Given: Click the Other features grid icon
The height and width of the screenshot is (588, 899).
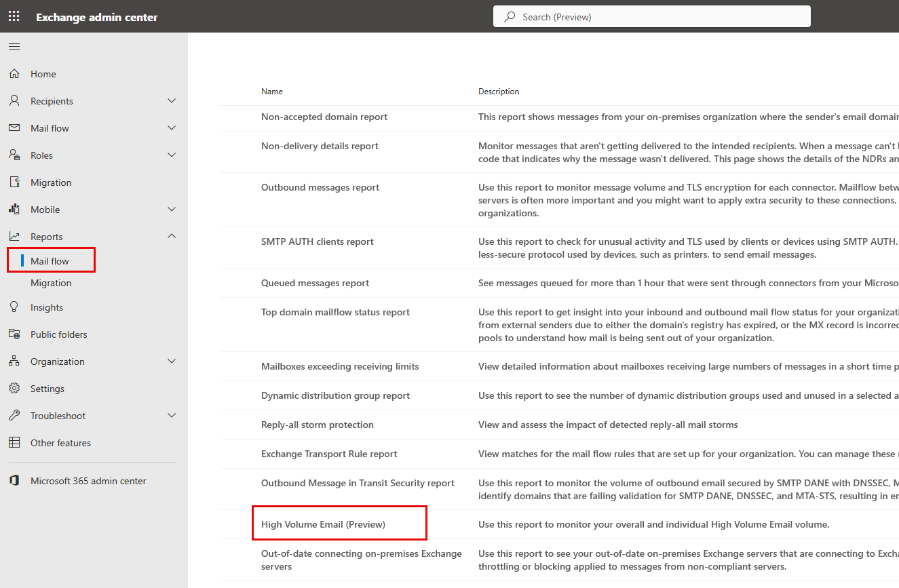Looking at the screenshot, I should point(14,443).
